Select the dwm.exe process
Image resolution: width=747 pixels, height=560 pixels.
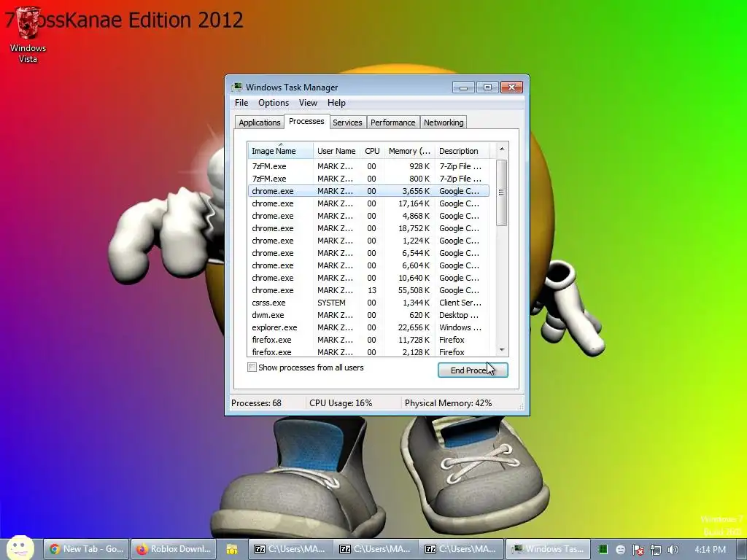[368, 315]
